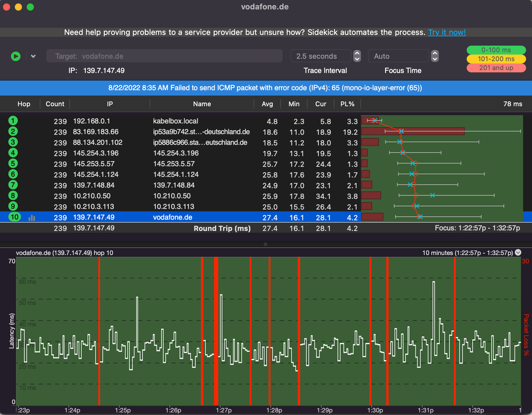Open the 10 minutes timeline range dropdown
The image size is (532, 415).
tap(518, 253)
